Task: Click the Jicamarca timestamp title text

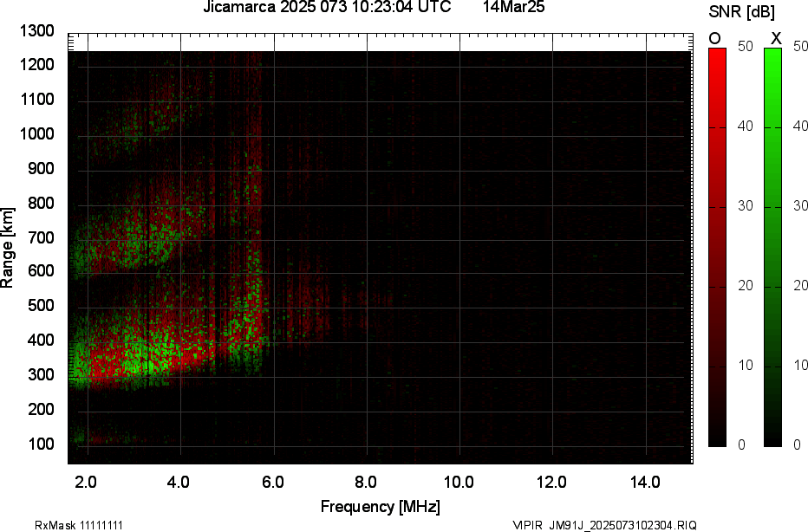Action: (327, 8)
